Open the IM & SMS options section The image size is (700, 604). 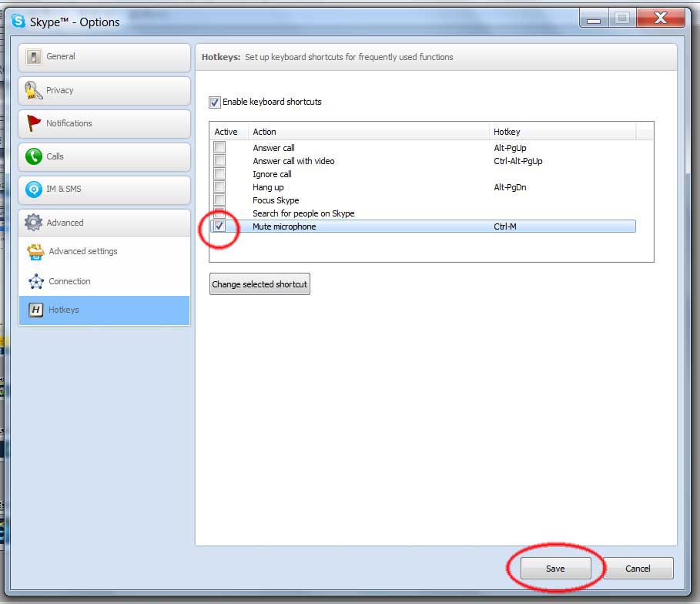[x=104, y=190]
